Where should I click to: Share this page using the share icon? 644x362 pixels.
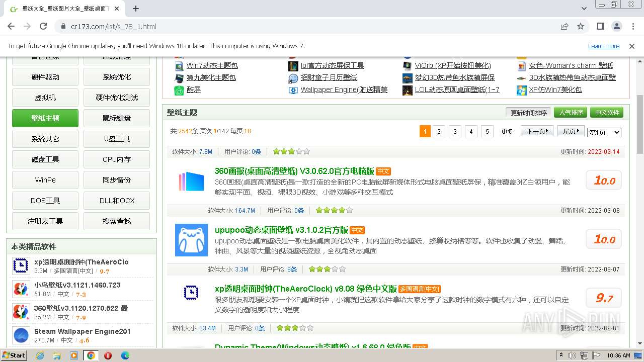[x=565, y=27]
